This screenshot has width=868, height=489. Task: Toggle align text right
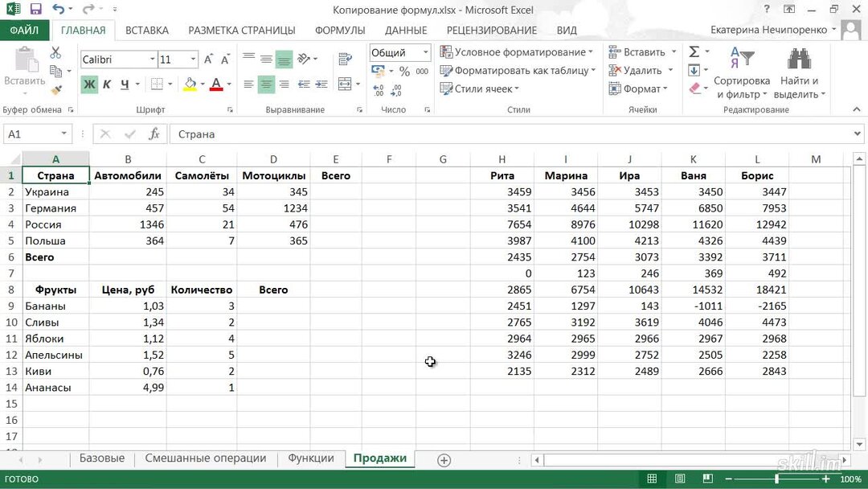[284, 84]
